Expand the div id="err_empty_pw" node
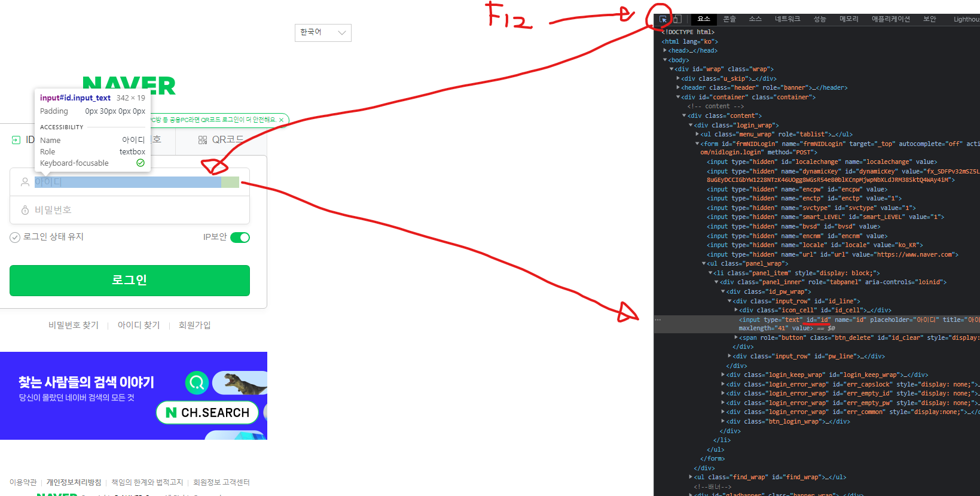 (x=723, y=403)
